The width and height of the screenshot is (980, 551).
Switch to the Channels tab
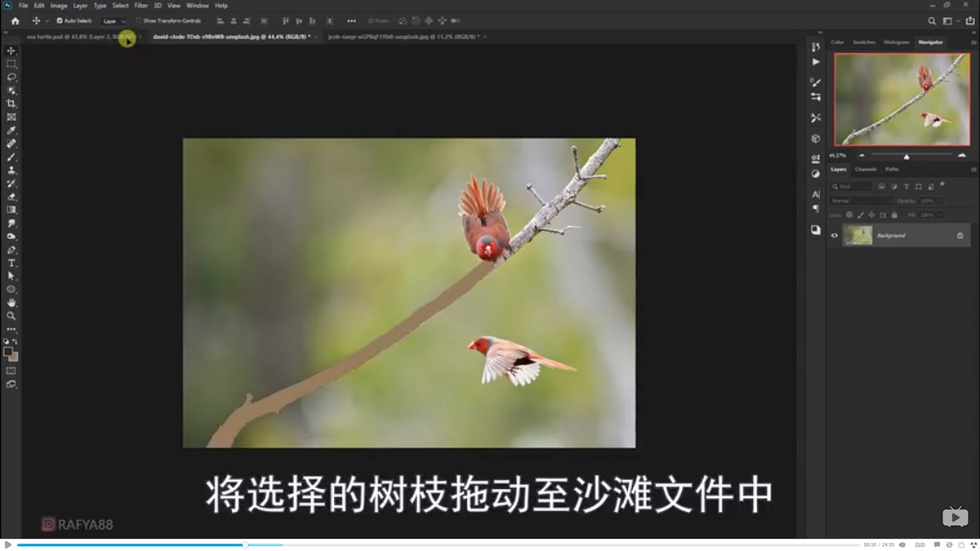[866, 169]
